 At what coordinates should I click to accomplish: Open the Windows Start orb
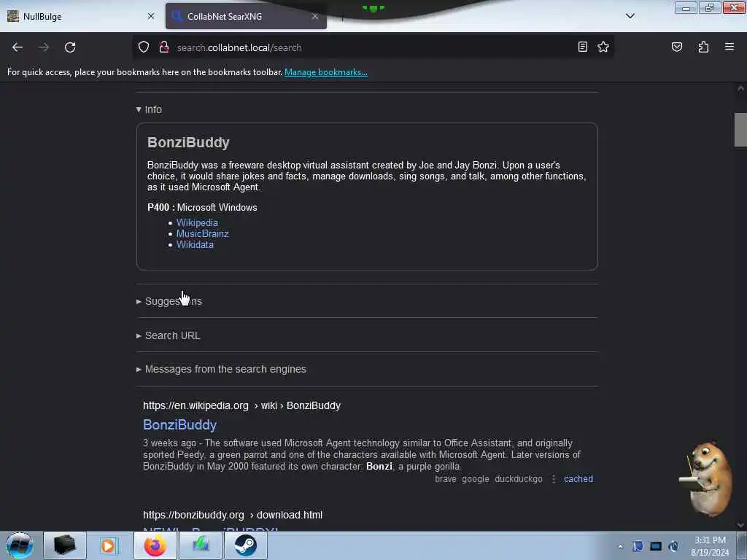click(20, 545)
